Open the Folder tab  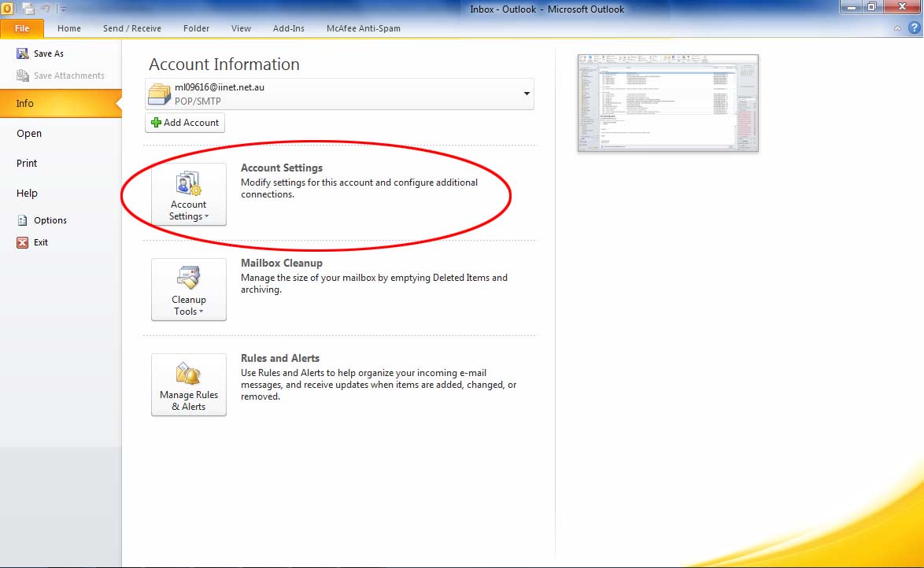[196, 28]
